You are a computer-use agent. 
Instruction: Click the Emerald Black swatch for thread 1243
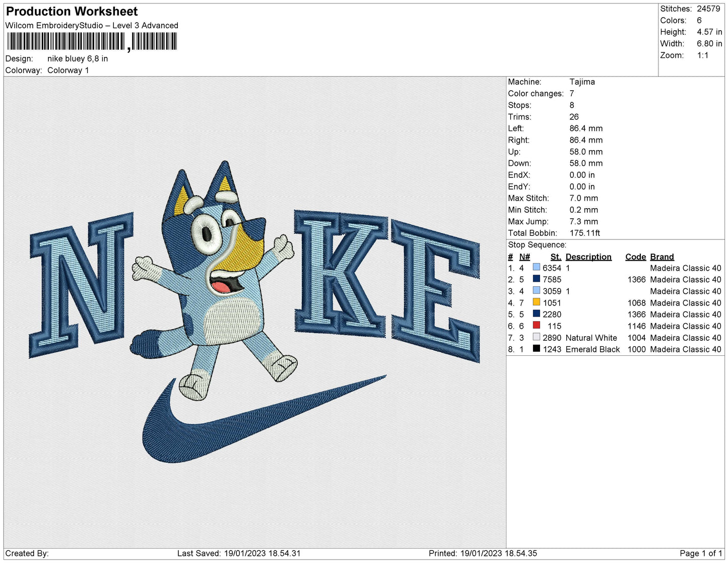[537, 349]
